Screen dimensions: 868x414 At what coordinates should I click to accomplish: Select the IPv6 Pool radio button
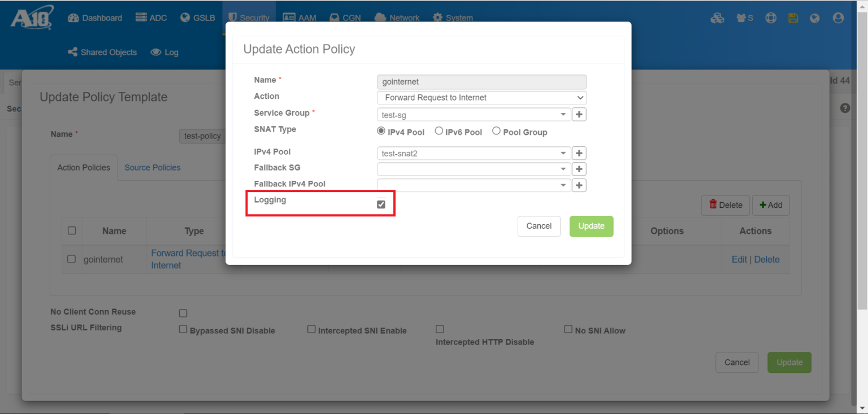pyautogui.click(x=439, y=130)
